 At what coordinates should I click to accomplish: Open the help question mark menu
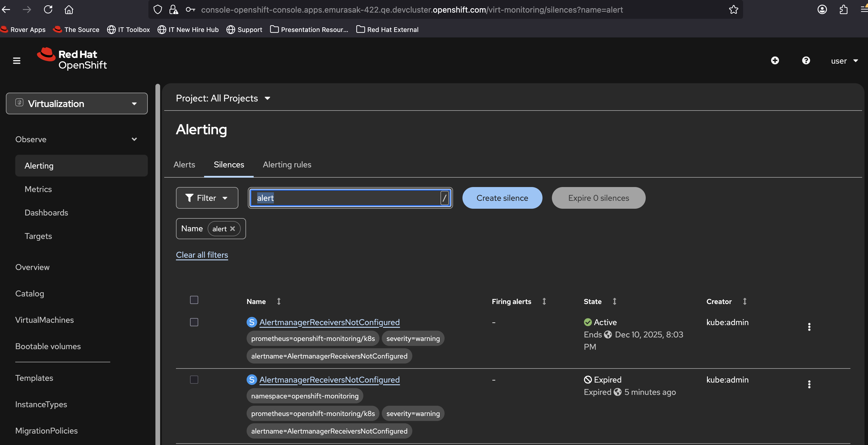coord(806,61)
